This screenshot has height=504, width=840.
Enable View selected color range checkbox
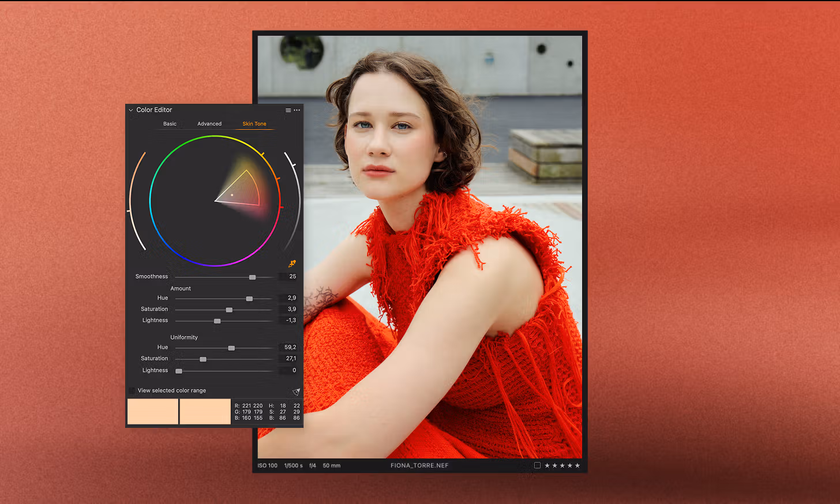132,391
